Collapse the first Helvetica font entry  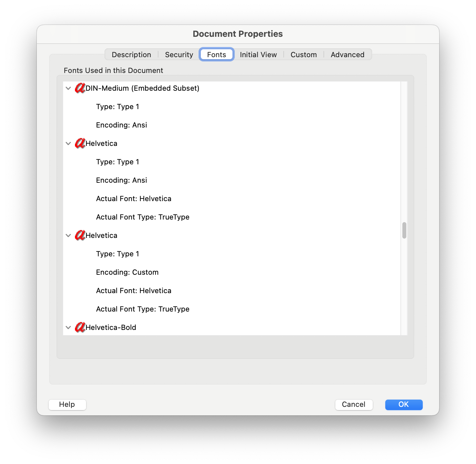(68, 143)
